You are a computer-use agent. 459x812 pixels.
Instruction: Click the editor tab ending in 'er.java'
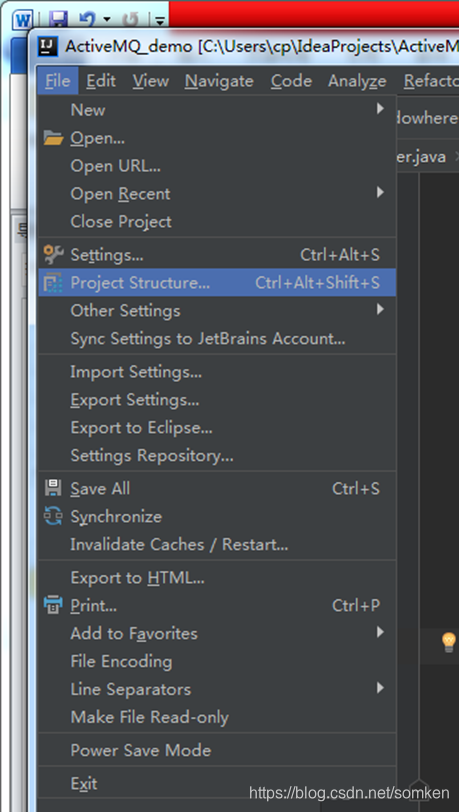[421, 156]
